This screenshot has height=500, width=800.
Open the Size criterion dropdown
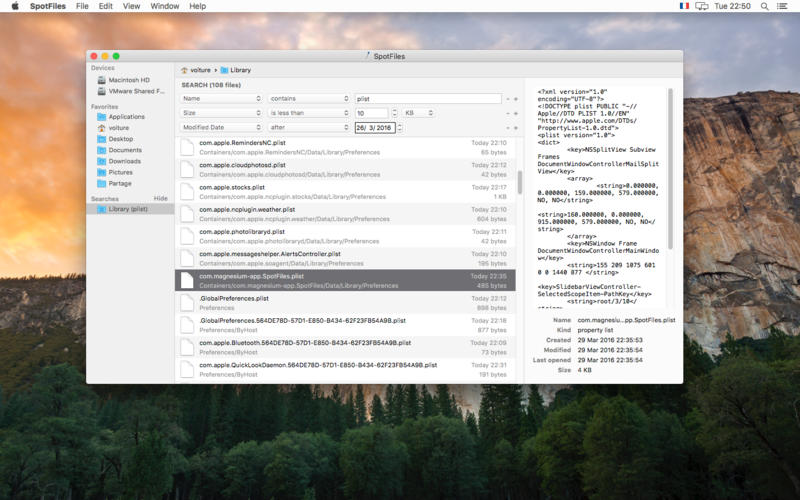point(221,113)
